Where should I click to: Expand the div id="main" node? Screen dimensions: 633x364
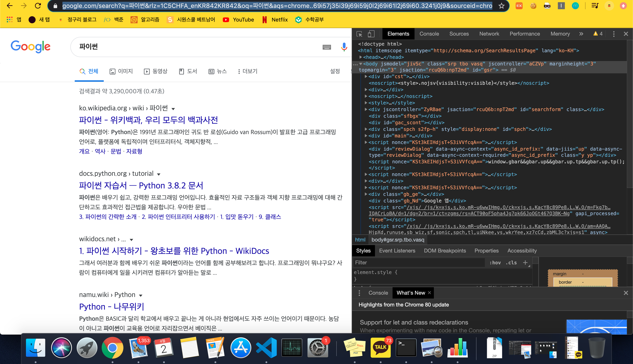[366, 136]
